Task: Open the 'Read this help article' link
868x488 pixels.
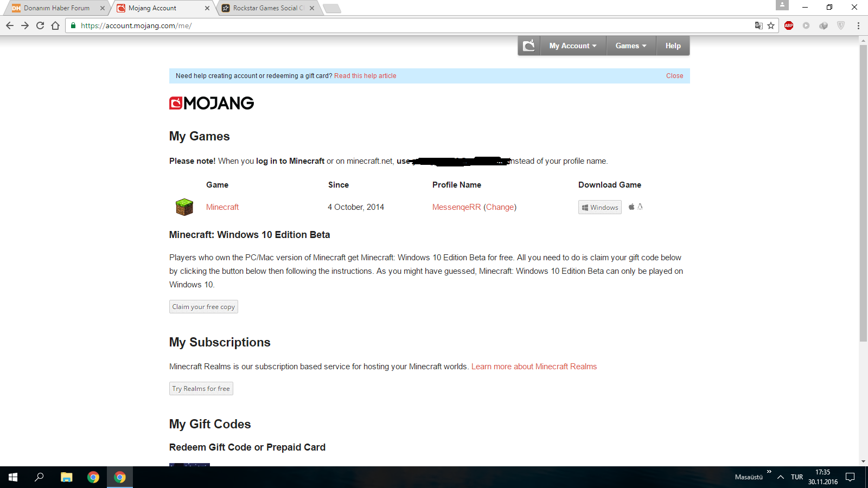Action: pyautogui.click(x=365, y=76)
